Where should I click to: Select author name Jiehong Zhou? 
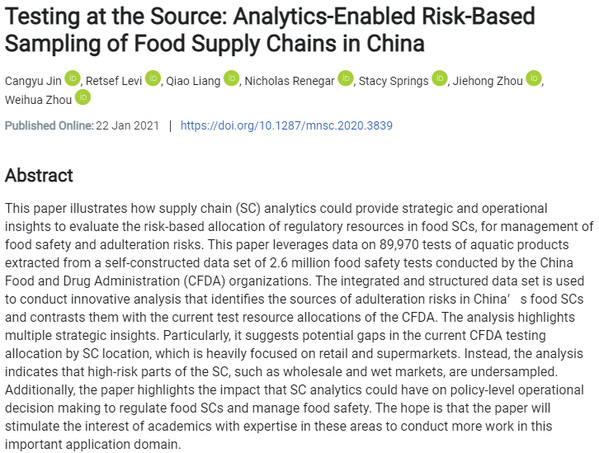487,81
